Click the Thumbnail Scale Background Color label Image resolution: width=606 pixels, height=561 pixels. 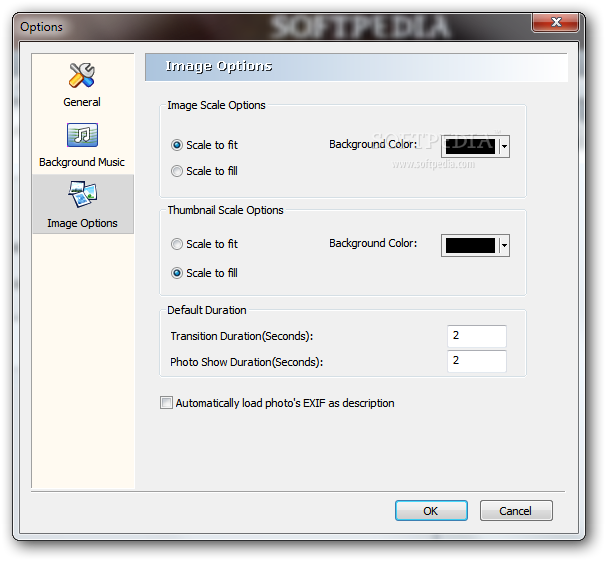tap(373, 243)
